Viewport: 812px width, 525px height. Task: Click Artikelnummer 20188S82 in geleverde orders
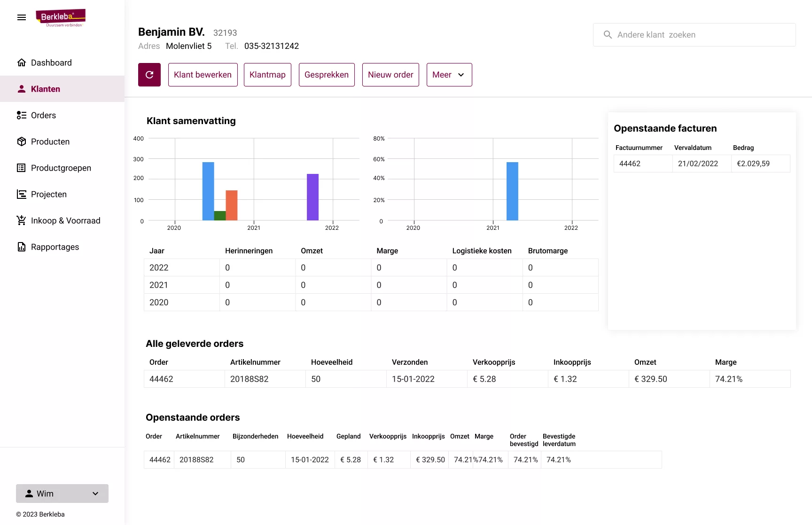[250, 379]
